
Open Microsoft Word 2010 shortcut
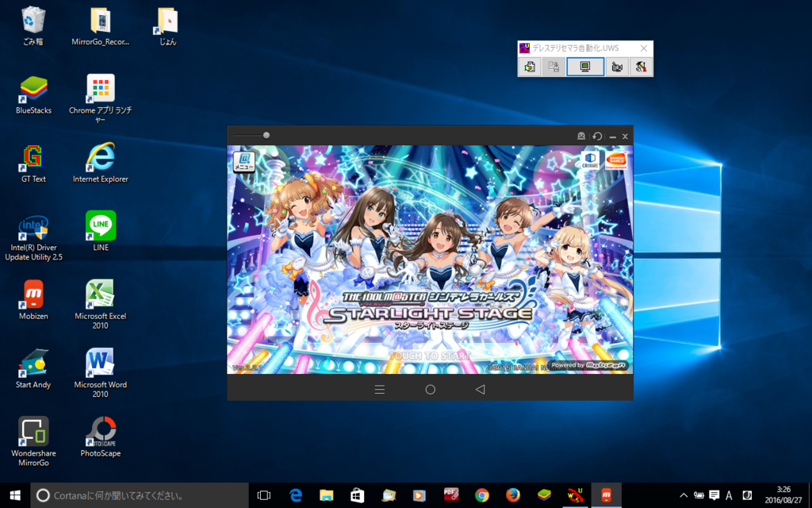click(x=101, y=373)
